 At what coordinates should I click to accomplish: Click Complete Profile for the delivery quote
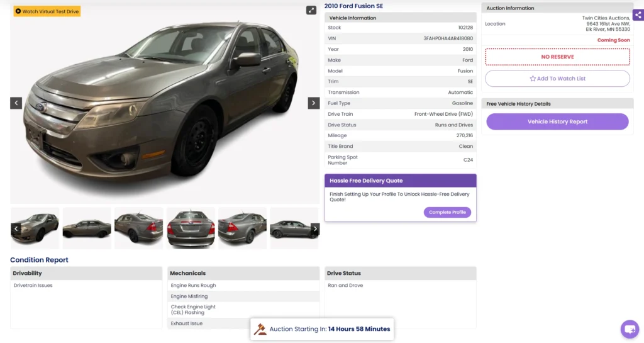pos(447,212)
